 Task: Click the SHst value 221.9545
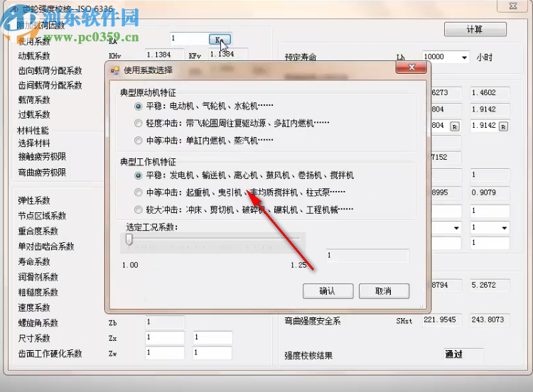441,320
